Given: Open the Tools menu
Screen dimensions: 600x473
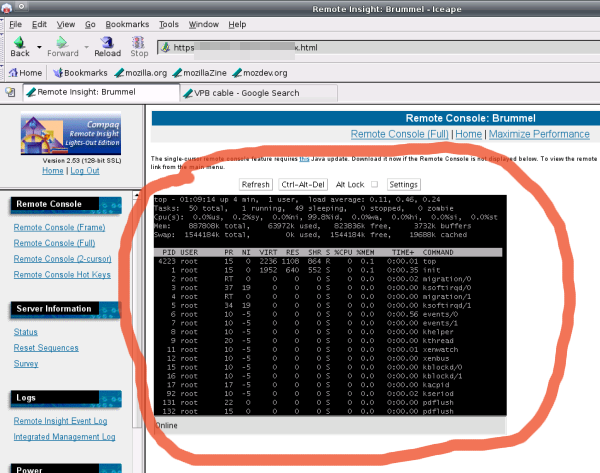Looking at the screenshot, I should (x=169, y=24).
